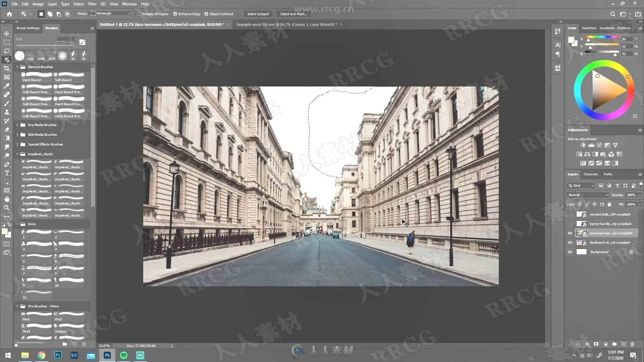The height and width of the screenshot is (362, 644).
Task: Select the Move tool
Action: pyautogui.click(x=7, y=34)
